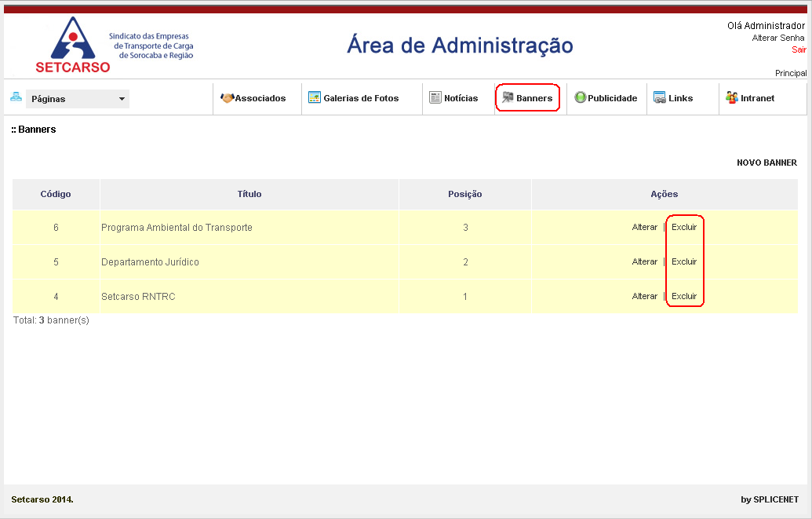Click the sitemap icon beside Páginas
812x519 pixels.
coord(16,97)
